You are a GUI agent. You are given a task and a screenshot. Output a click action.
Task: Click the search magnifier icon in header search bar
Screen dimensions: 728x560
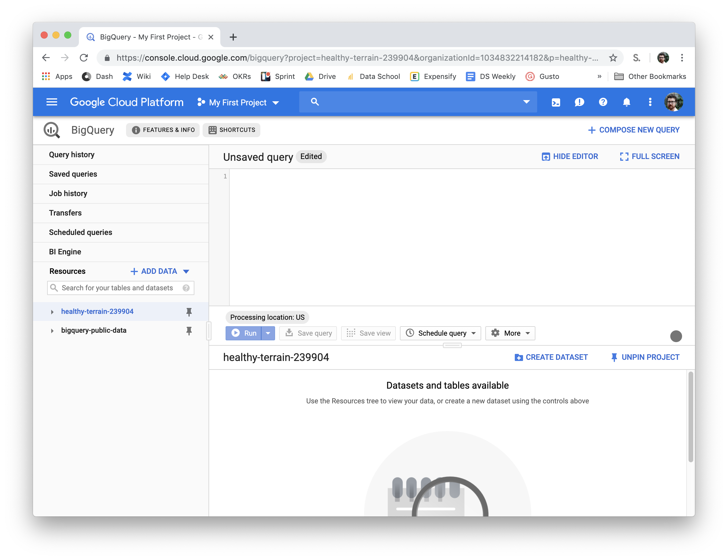[315, 102]
